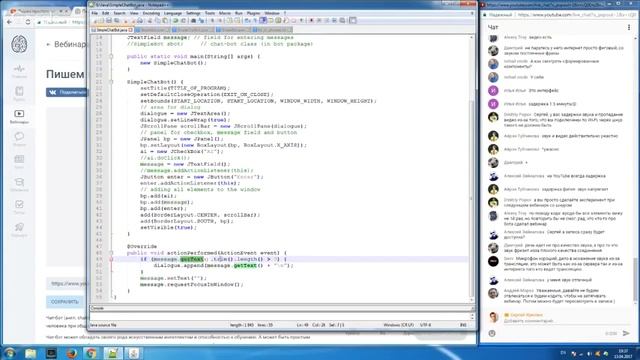Toggle Show All Characters toolbar button
The width and height of the screenshot is (640, 360).
(x=254, y=20)
